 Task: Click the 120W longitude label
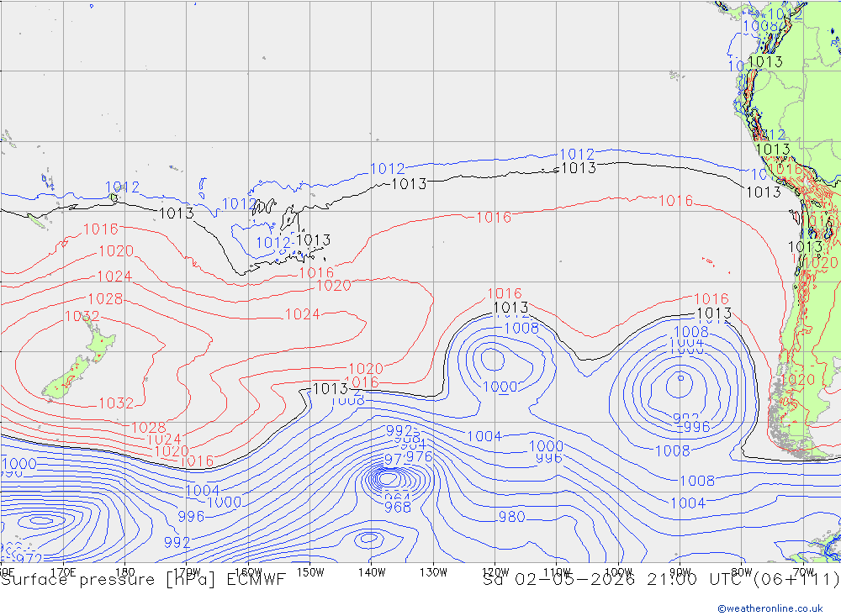(495, 572)
